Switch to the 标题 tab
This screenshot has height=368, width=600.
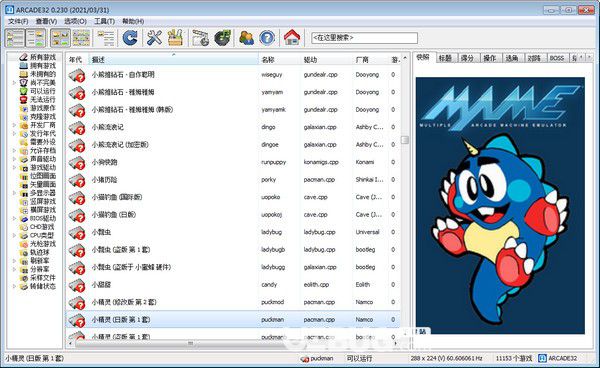click(x=445, y=58)
